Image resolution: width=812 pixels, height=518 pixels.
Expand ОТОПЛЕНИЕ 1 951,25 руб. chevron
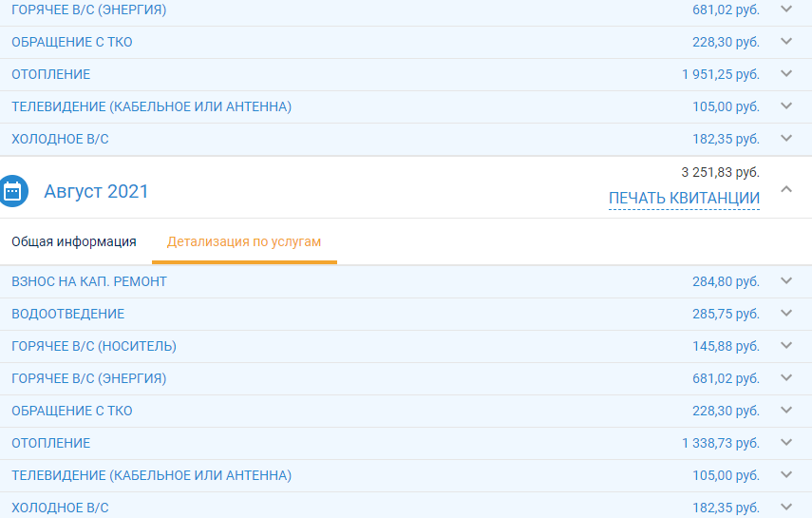tap(786, 73)
